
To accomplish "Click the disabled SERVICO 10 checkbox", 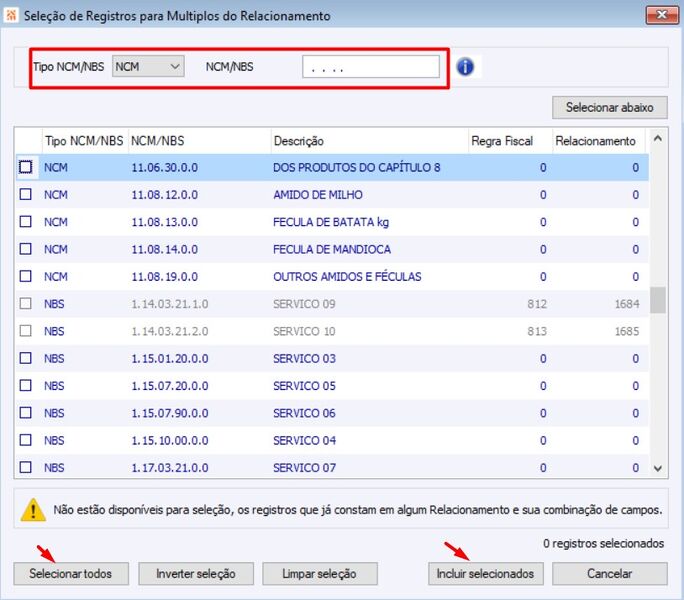I will click(x=26, y=331).
